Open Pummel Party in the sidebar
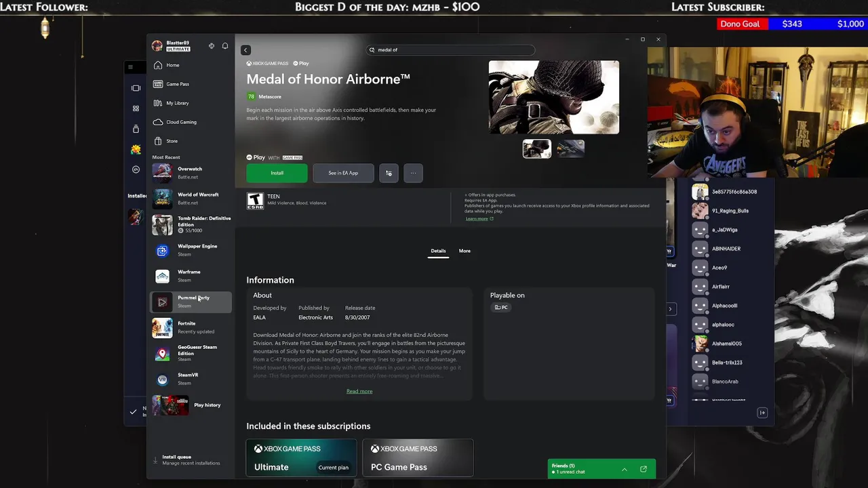This screenshot has height=488, width=868. [x=191, y=302]
